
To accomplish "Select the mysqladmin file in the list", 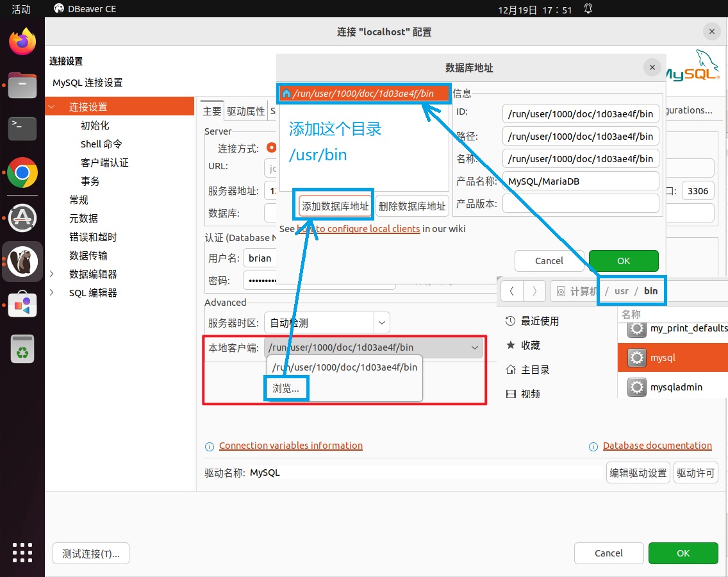I will pyautogui.click(x=673, y=387).
